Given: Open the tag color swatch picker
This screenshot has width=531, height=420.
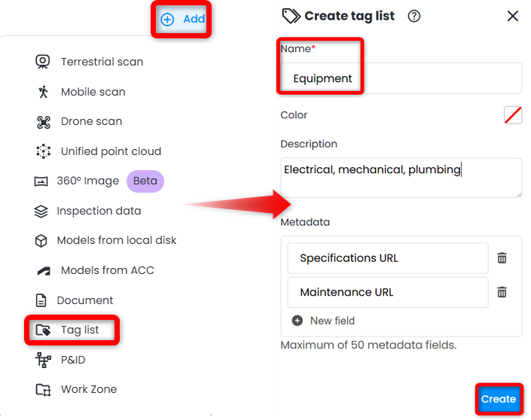Looking at the screenshot, I should 513,115.
